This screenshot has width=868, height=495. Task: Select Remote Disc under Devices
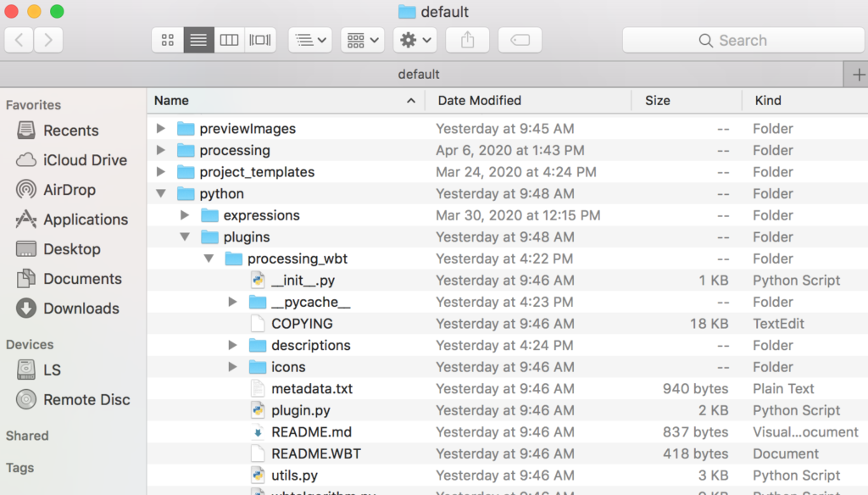(86, 399)
